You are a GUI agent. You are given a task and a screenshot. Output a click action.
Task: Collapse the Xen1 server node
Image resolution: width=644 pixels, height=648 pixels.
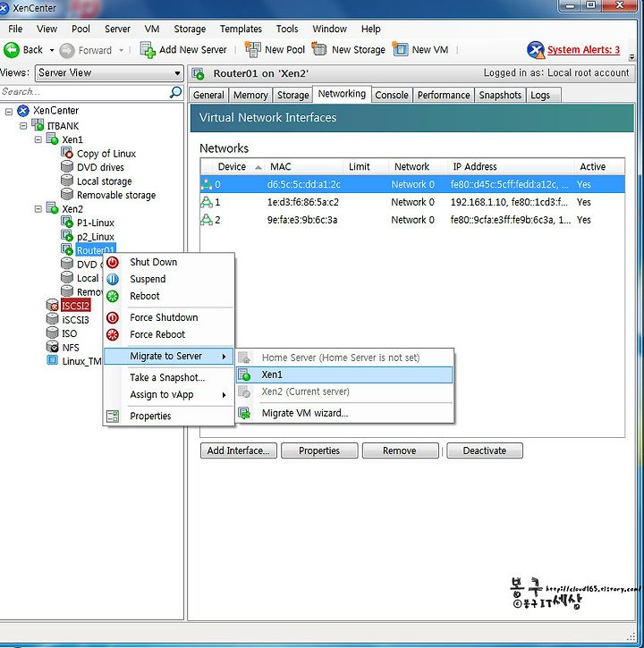click(x=38, y=139)
